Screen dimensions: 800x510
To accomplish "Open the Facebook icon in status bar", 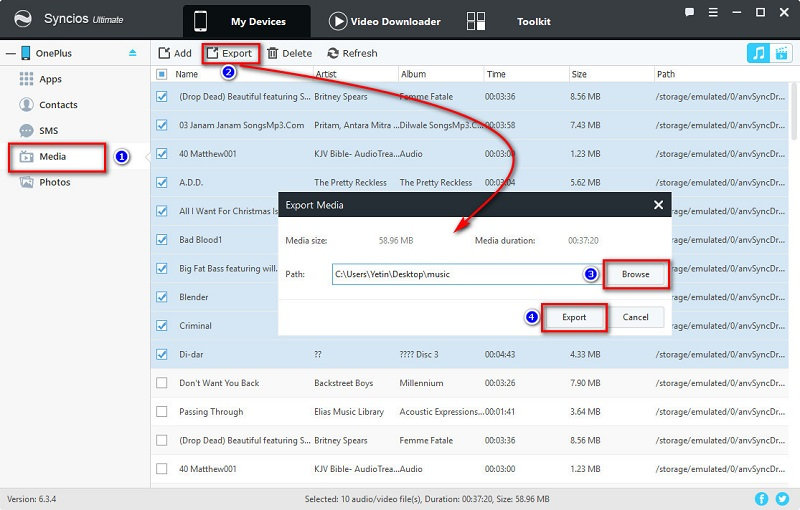I will (x=761, y=499).
